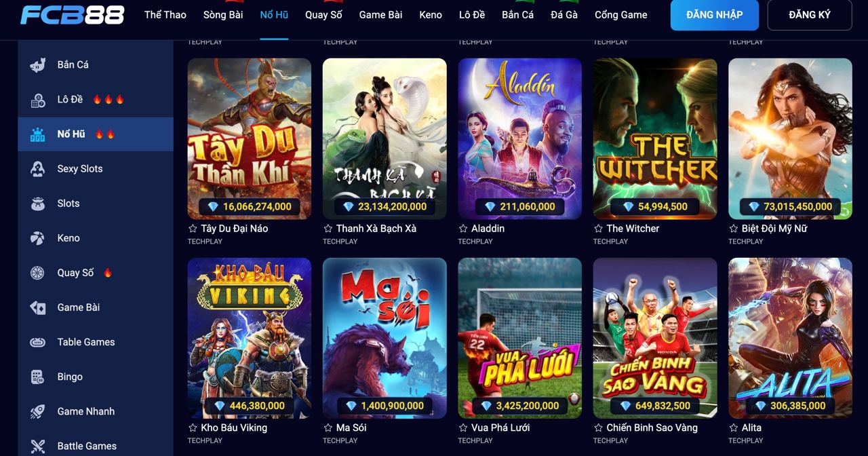The image size is (868, 456).
Task: Click the ĐĂNG NHẬP button
Action: [714, 15]
